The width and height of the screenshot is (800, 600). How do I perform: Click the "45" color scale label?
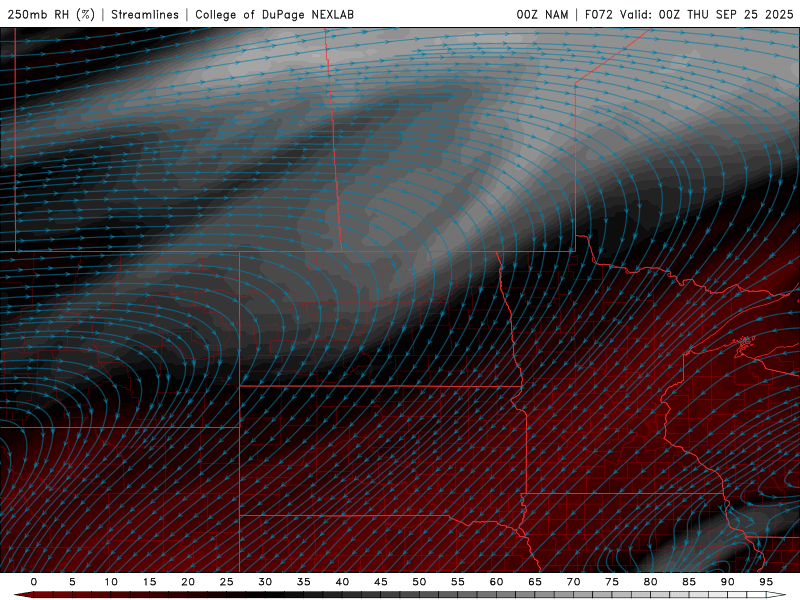point(381,582)
